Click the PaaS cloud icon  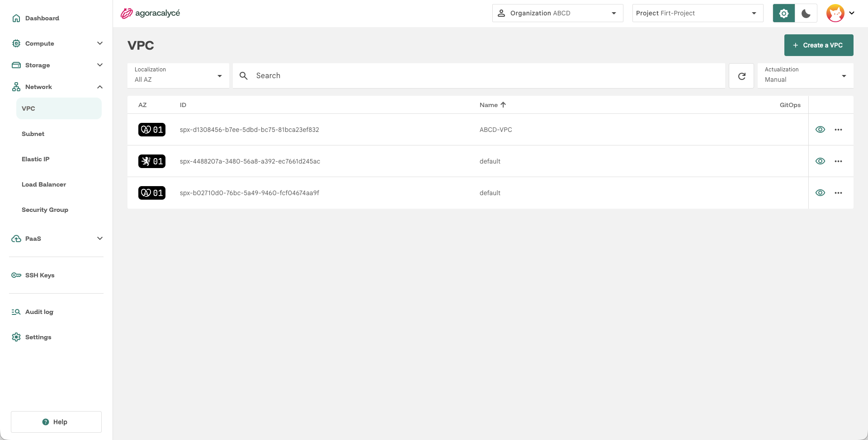click(16, 239)
